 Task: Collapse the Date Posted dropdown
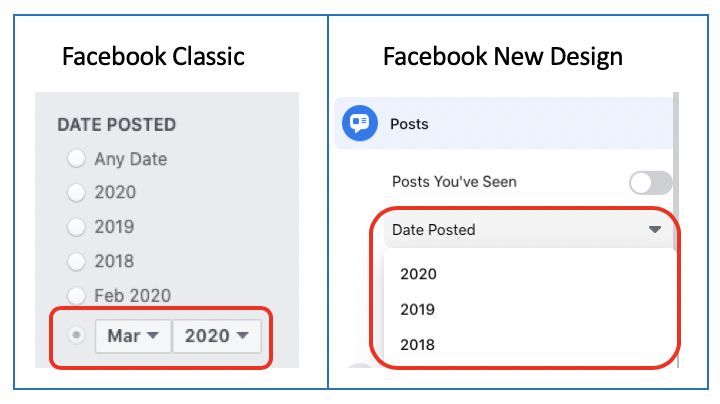click(x=528, y=230)
